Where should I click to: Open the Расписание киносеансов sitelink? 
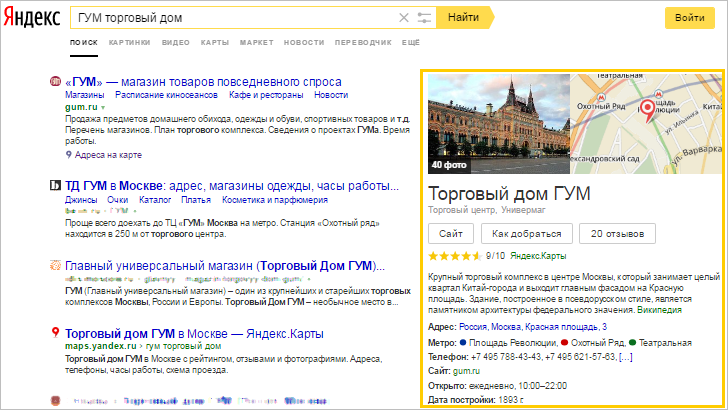click(166, 95)
